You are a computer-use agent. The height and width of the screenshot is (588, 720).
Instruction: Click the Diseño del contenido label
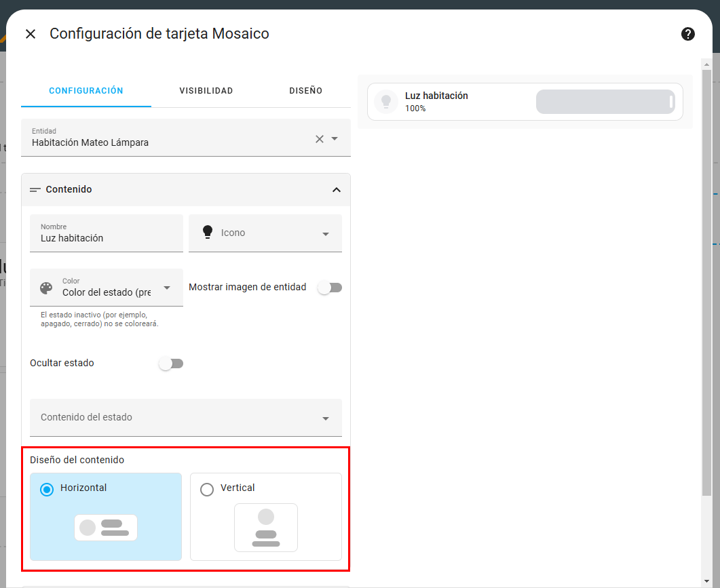coord(77,460)
